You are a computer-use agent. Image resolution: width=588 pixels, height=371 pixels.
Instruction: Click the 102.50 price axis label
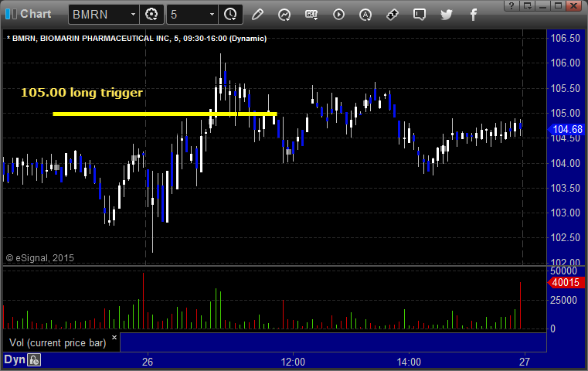tap(565, 237)
